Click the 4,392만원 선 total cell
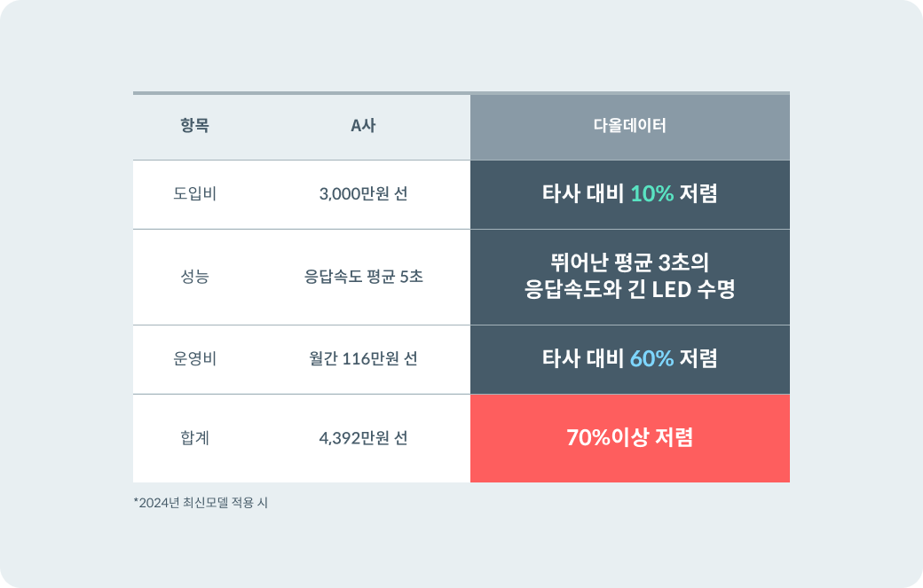This screenshot has height=588, width=923. 363,438
